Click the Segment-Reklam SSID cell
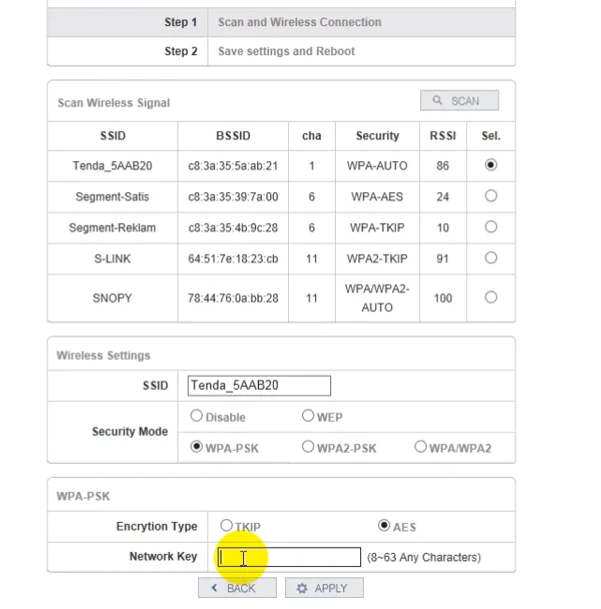 click(x=113, y=228)
